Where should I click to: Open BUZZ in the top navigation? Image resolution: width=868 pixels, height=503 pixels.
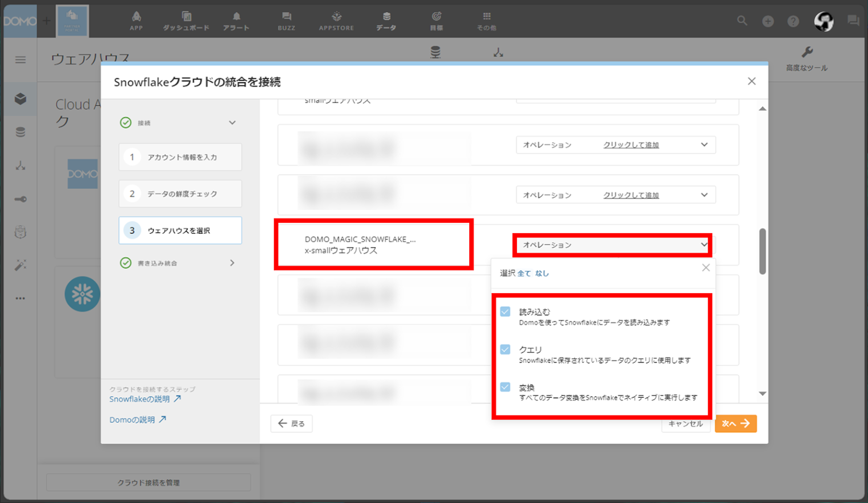(286, 21)
